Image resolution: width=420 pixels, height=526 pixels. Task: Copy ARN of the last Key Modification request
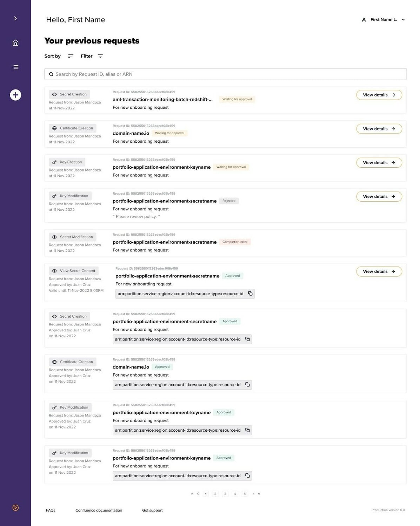click(x=247, y=476)
